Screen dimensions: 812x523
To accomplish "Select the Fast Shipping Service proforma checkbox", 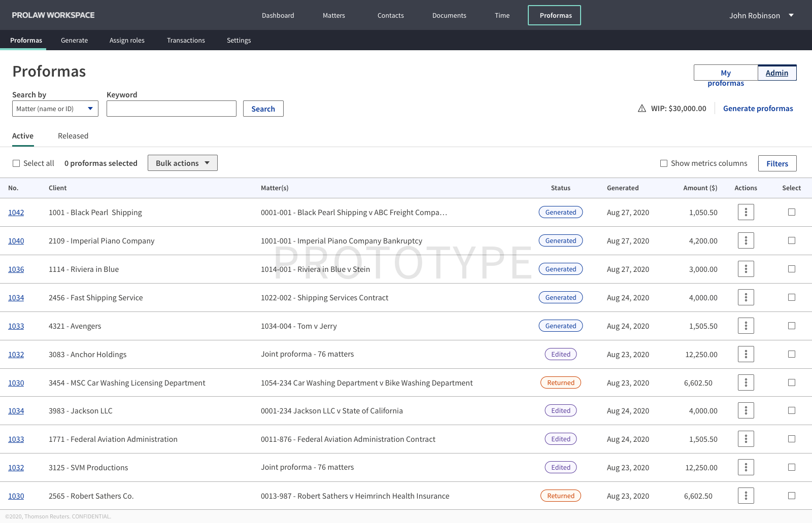I will pos(792,297).
